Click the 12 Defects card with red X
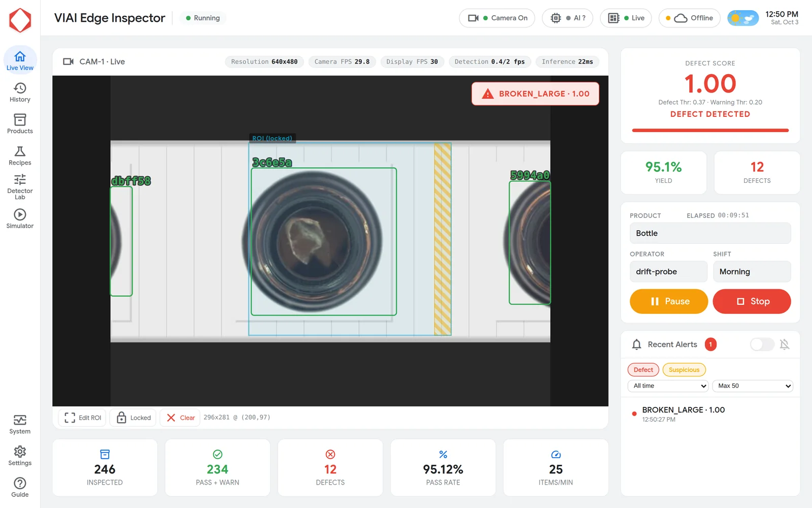This screenshot has height=508, width=812. pos(330,468)
